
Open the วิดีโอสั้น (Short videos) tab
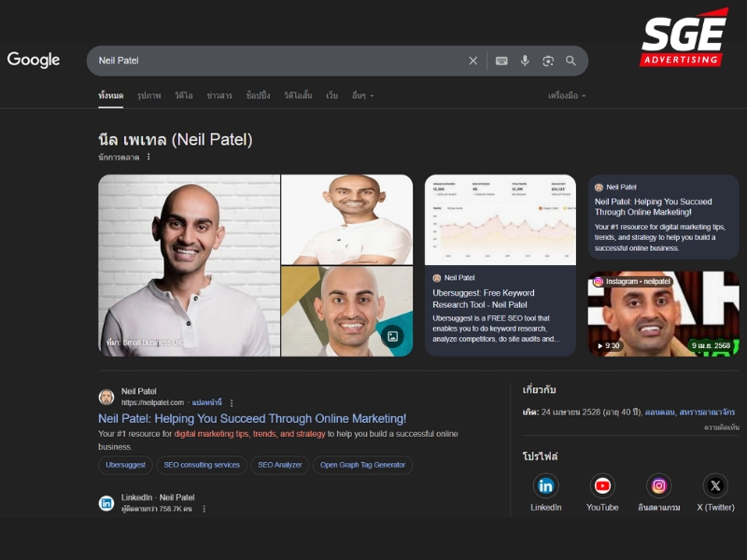[298, 96]
